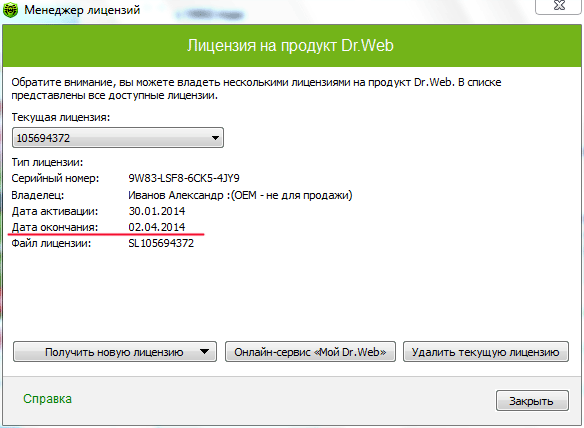Click the Серийный номер label
This screenshot has height=428, width=584.
click(x=55, y=178)
